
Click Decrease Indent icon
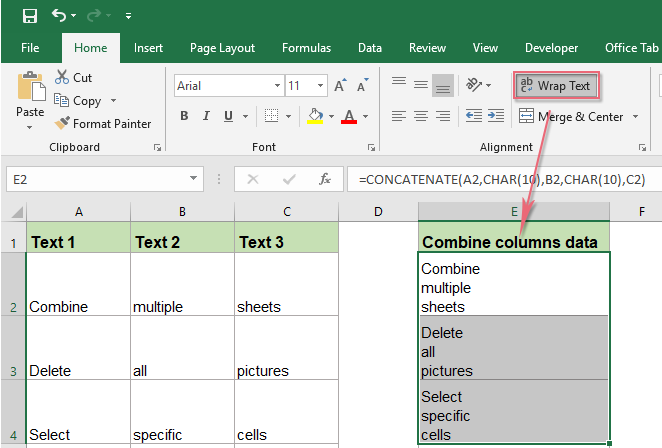[x=474, y=116]
